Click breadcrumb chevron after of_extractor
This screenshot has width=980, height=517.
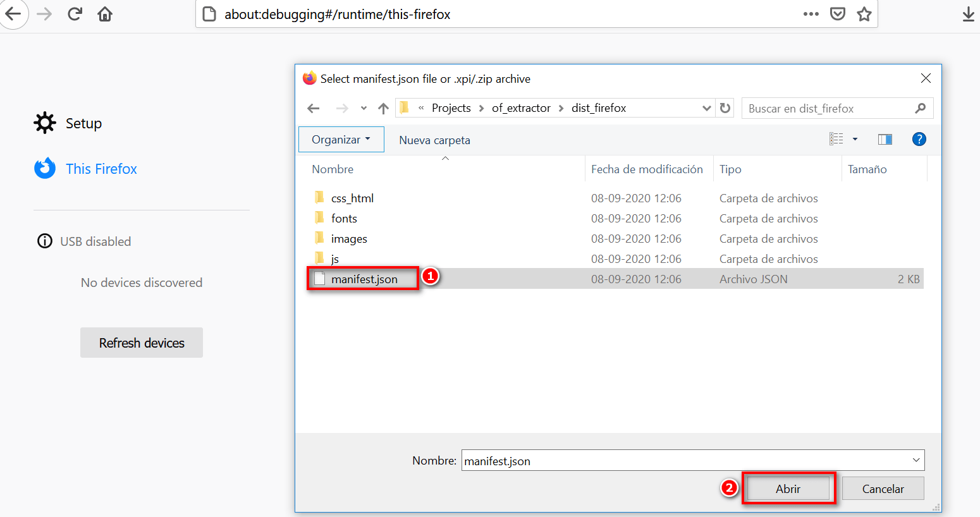click(561, 108)
